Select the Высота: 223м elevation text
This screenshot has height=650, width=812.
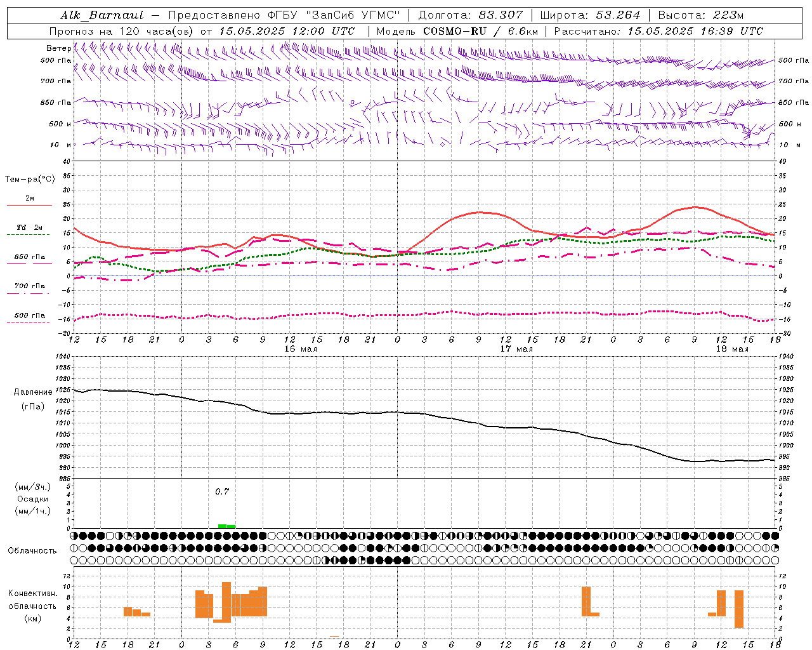point(700,15)
